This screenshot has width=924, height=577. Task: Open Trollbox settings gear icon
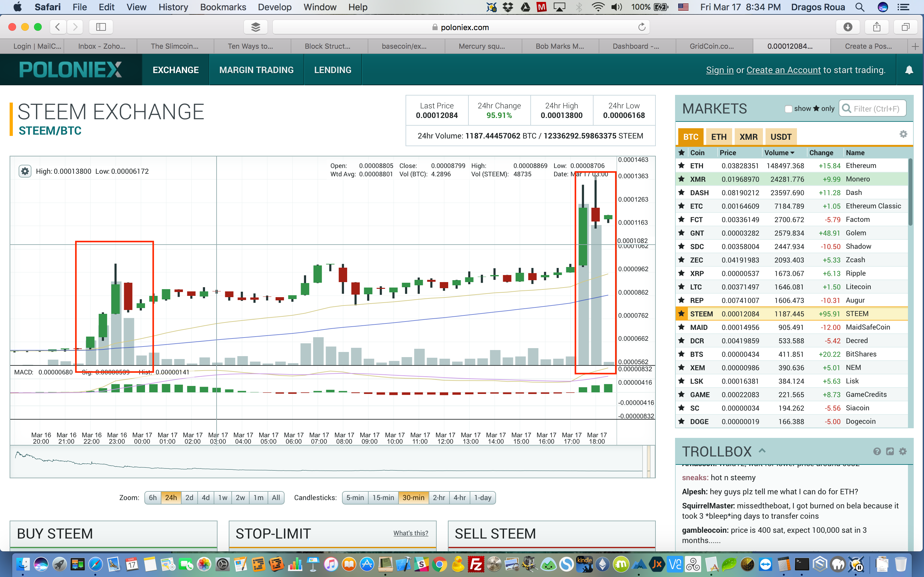[x=903, y=451]
